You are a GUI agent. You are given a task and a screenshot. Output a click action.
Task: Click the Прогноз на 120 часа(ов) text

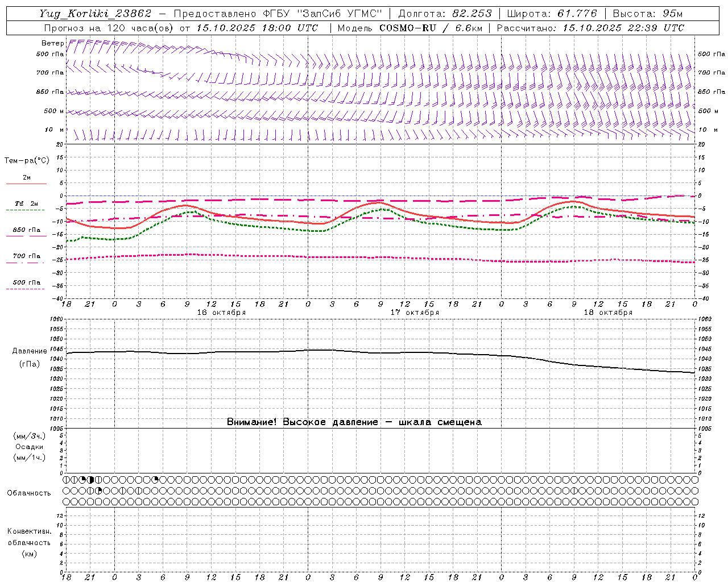click(x=110, y=28)
